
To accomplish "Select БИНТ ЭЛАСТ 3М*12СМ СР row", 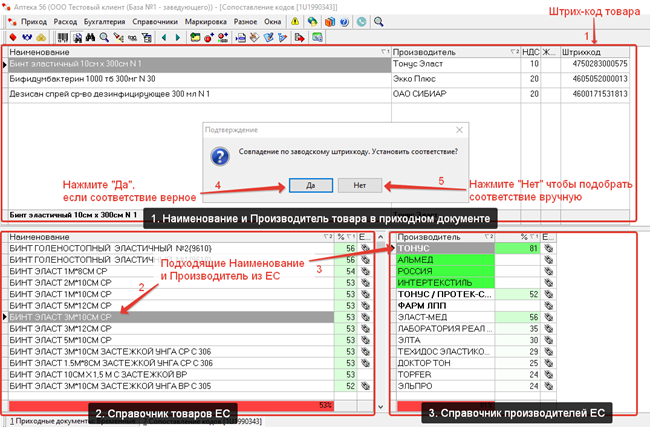I will [x=171, y=329].
